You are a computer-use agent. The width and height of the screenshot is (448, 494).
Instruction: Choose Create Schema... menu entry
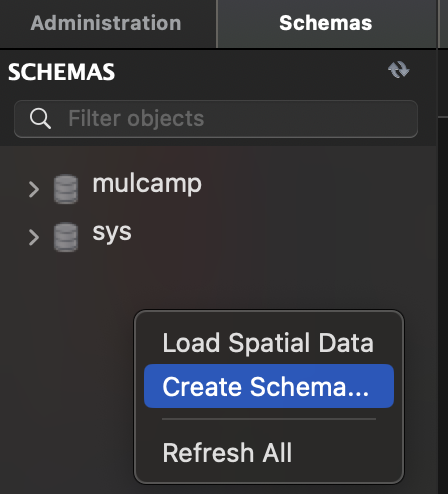(269, 386)
